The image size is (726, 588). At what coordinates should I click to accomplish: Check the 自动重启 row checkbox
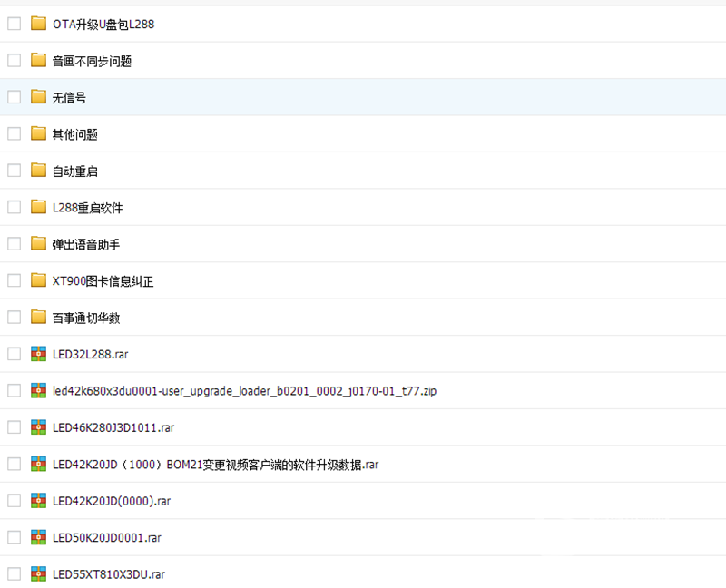[15, 171]
